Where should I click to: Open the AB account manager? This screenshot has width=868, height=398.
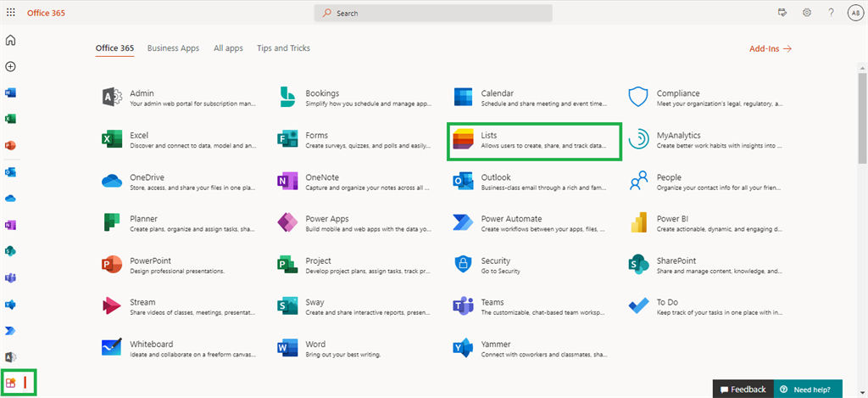(x=855, y=13)
